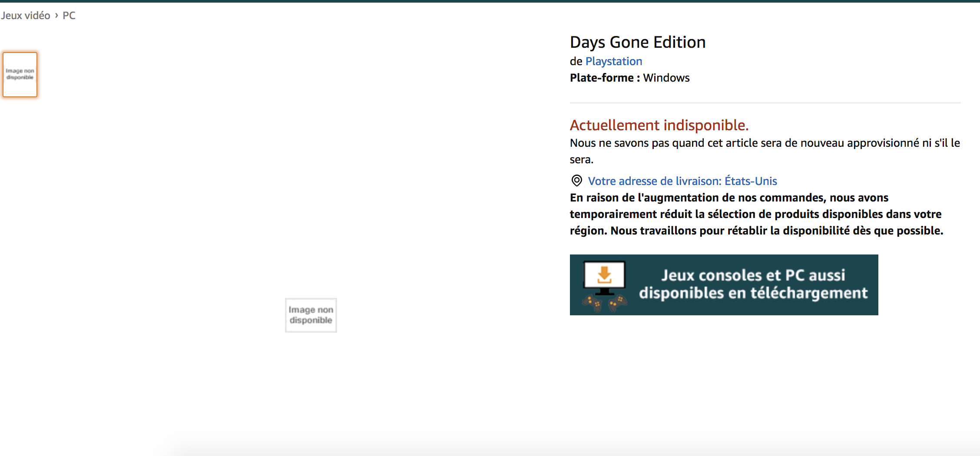Open the Playstation brand link
Image resolution: width=980 pixels, height=456 pixels.
[613, 61]
